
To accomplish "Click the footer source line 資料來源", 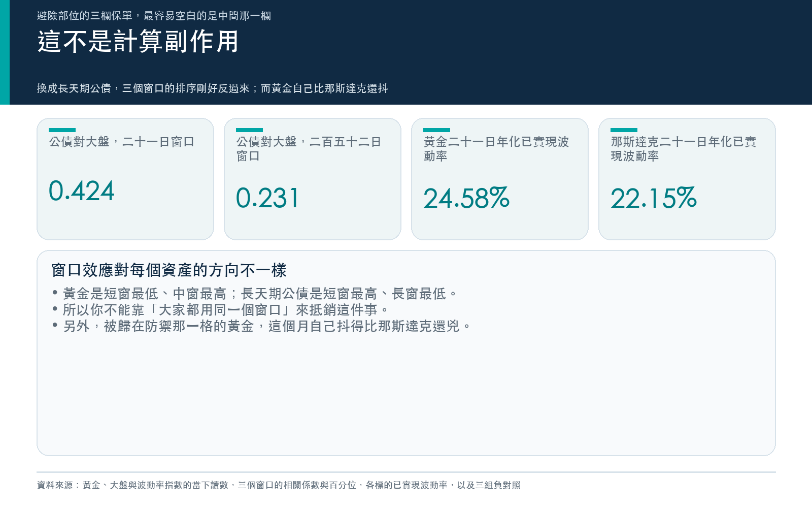I will point(279,485).
